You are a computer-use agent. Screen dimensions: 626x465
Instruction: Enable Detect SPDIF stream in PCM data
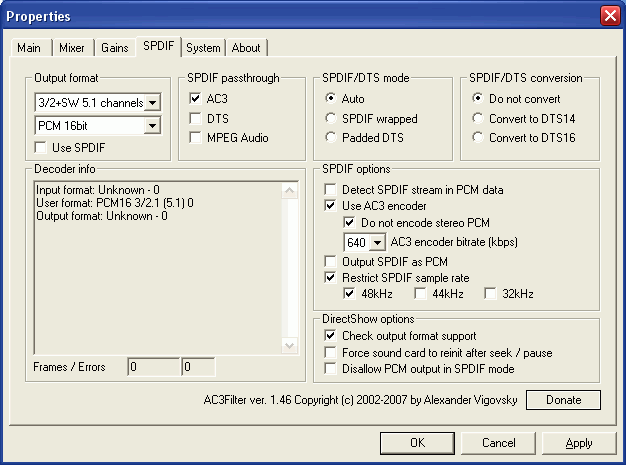[332, 189]
